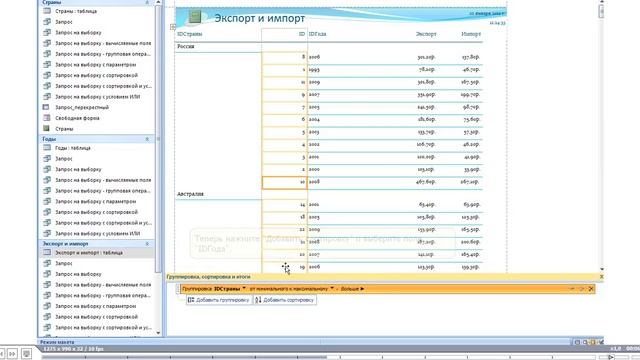The width and height of the screenshot is (640, 360).
Task: Click the green report icon of 'Страны'
Action: pyautogui.click(x=47, y=129)
